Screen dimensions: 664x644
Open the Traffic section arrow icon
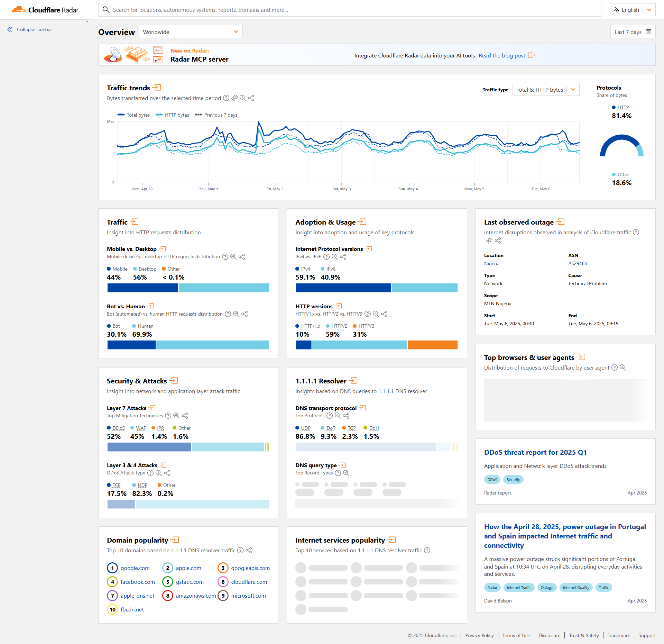[134, 222]
